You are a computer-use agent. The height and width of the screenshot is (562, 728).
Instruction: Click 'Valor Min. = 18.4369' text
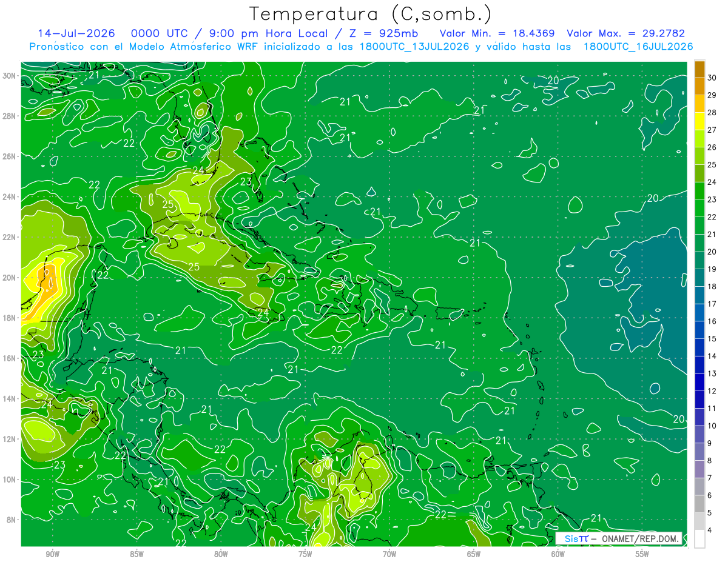[x=497, y=33]
